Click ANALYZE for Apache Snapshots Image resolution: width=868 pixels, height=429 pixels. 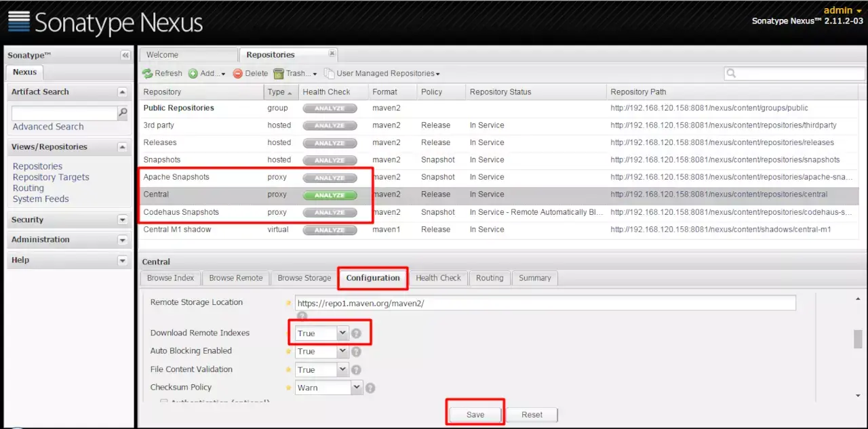point(330,178)
